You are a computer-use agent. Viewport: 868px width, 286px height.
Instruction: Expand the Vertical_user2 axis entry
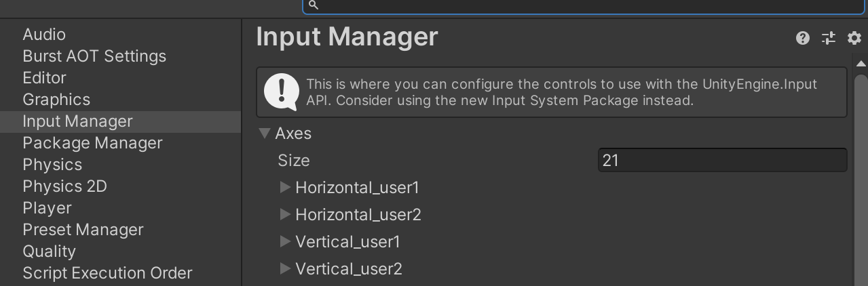click(286, 268)
